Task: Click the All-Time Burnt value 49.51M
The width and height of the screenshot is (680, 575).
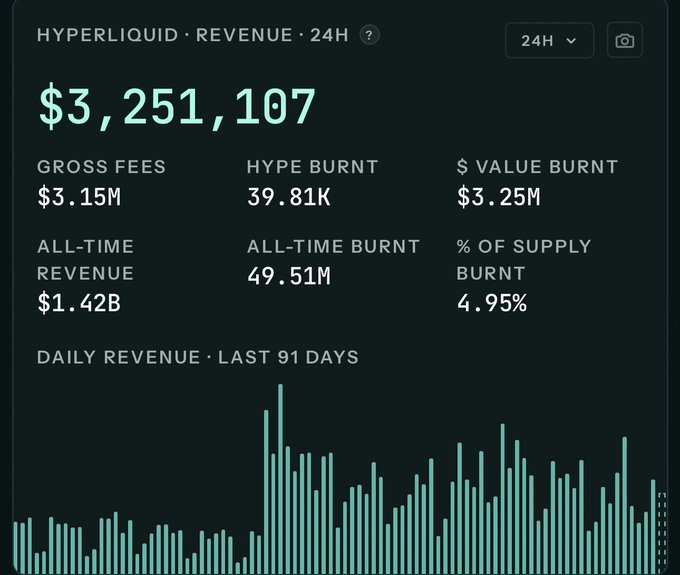Action: [289, 276]
